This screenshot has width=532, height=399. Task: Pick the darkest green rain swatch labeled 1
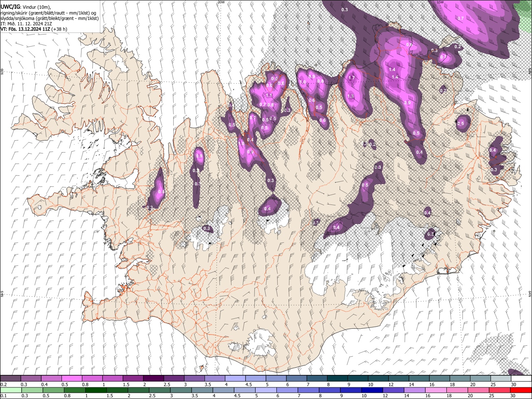click(x=96, y=390)
